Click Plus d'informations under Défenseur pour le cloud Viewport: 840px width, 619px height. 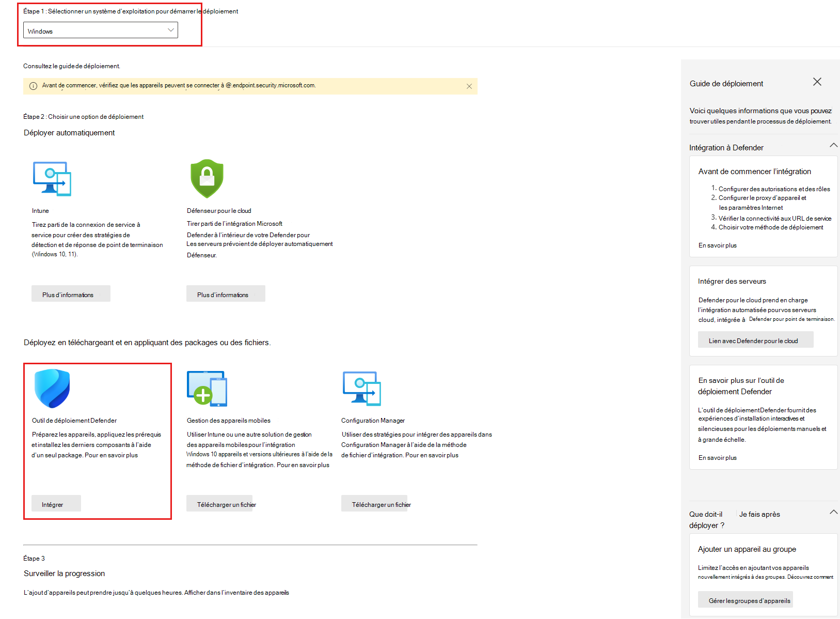pos(226,293)
